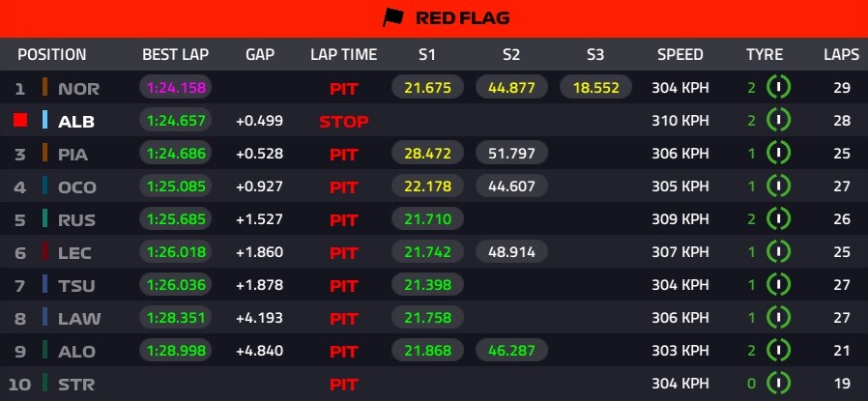Click the tyre icon in STR row

point(778,384)
